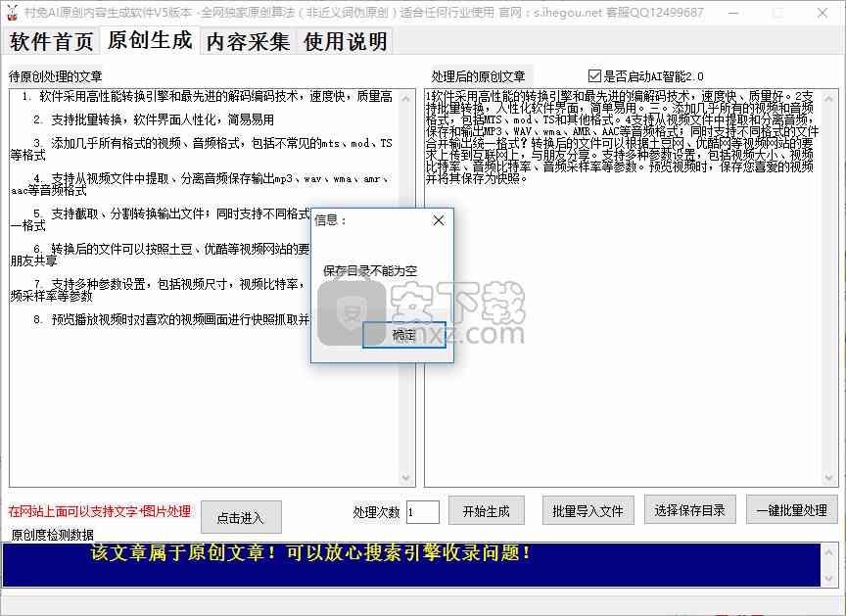The height and width of the screenshot is (616, 846).
Task: Click the 该文章属于原创文章 result message
Action: 311,553
